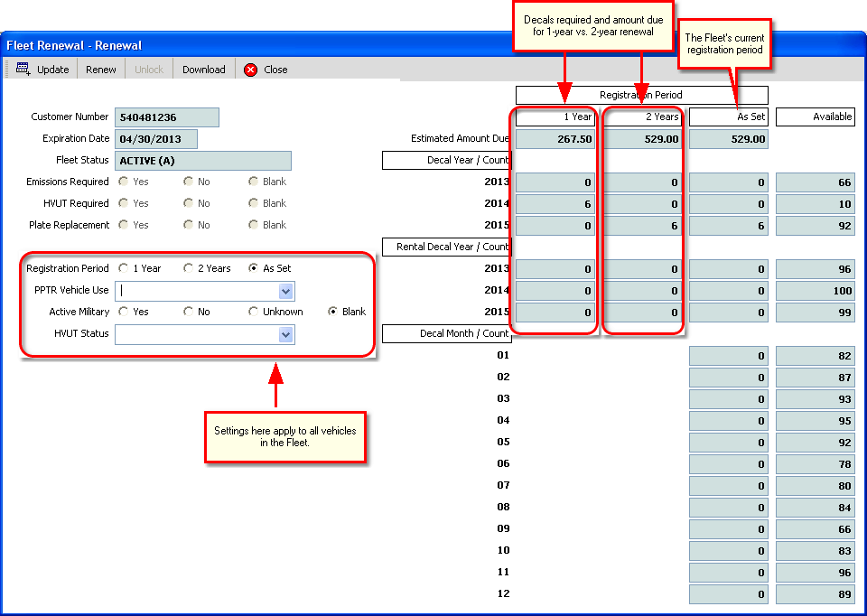Click the 2 Years column header
The width and height of the screenshot is (867, 616).
click(x=642, y=117)
